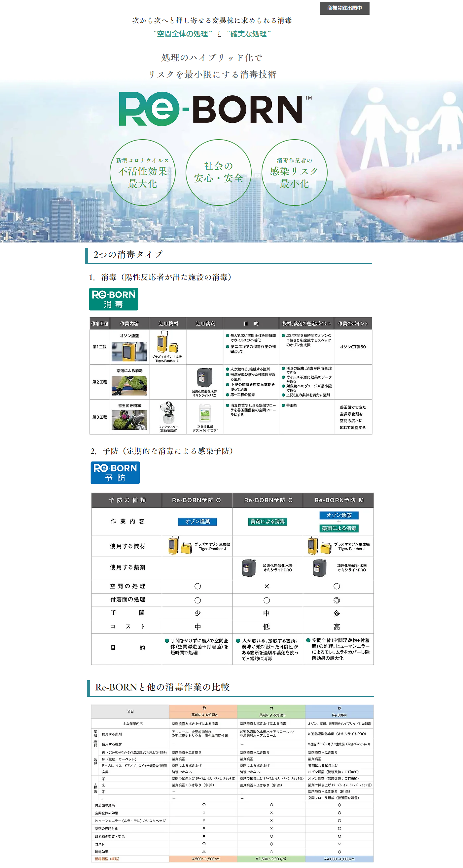The height and width of the screenshot is (868, 463).
Task: Click the 薬剤による処理B column header
Action: pyautogui.click(x=271, y=715)
